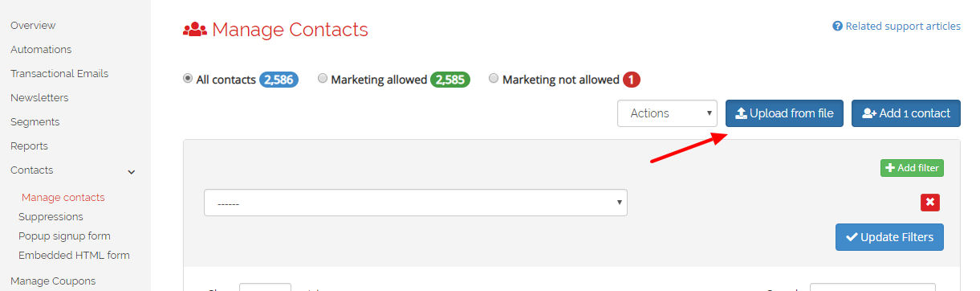Open the Suppressions submenu item
This screenshot has height=291, width=980.
pyautogui.click(x=51, y=216)
